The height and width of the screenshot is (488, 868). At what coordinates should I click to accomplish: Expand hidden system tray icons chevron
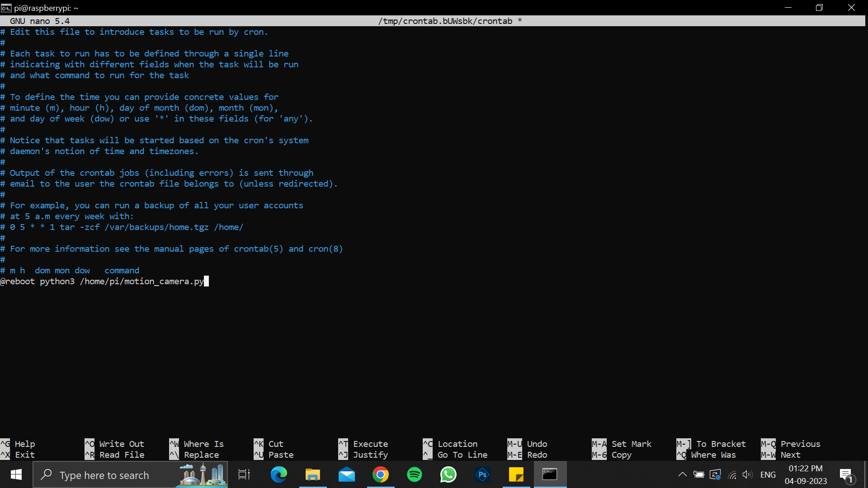point(683,474)
